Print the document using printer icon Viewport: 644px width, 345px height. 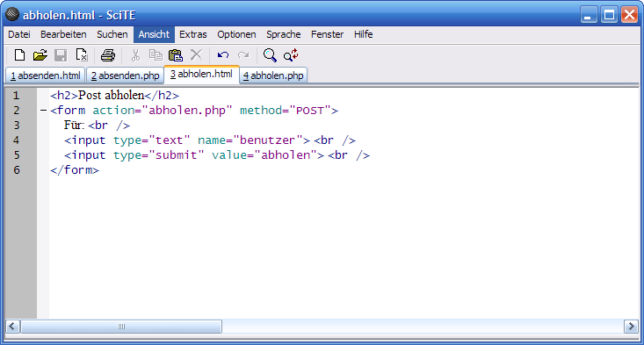tap(108, 55)
